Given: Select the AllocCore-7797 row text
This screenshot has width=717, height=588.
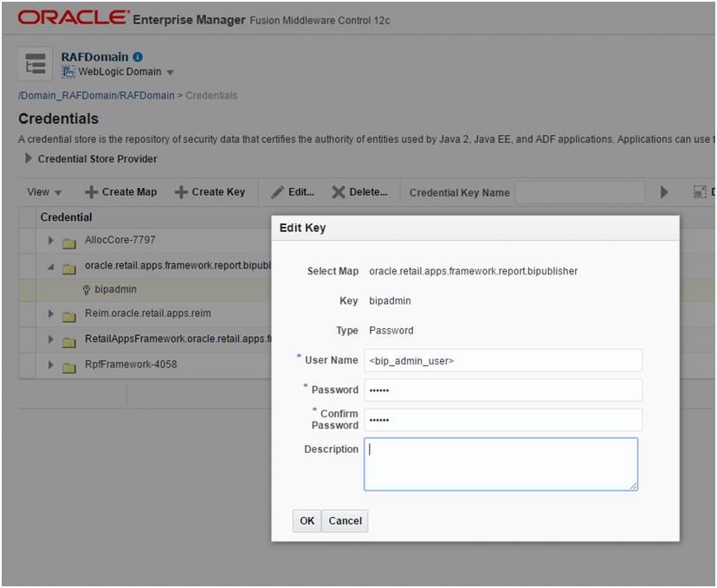Looking at the screenshot, I should pos(120,240).
